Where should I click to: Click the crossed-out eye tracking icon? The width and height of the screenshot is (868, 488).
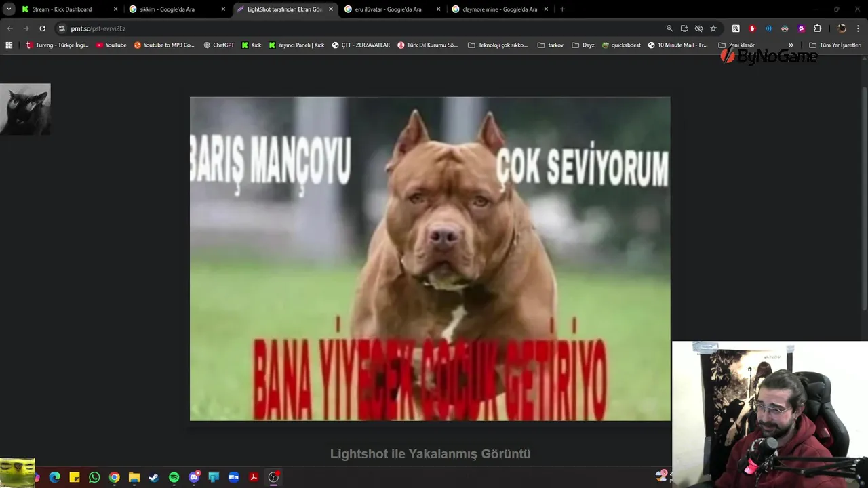click(x=698, y=28)
